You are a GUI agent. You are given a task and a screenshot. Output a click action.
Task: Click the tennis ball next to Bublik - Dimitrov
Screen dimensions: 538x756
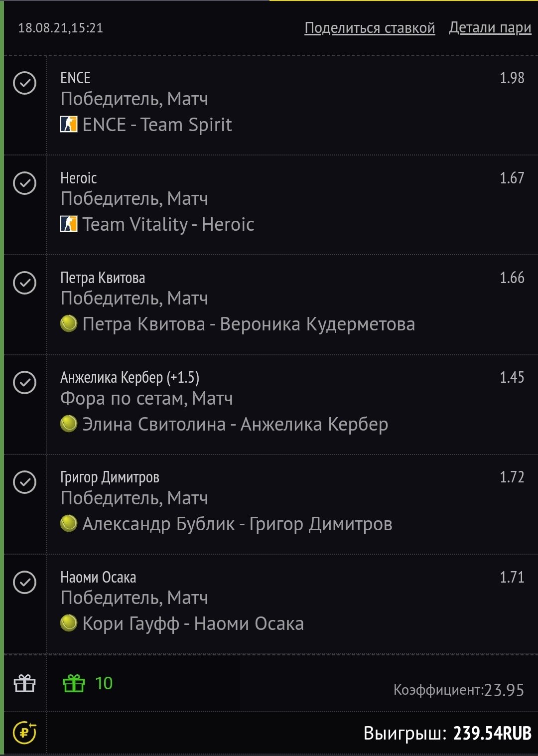click(69, 523)
